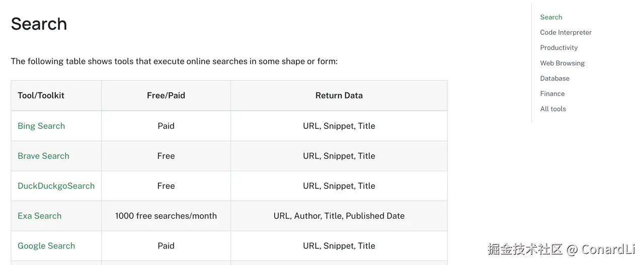Open the Brave Search tool link
Screen dimensions: 644x265
(43, 156)
